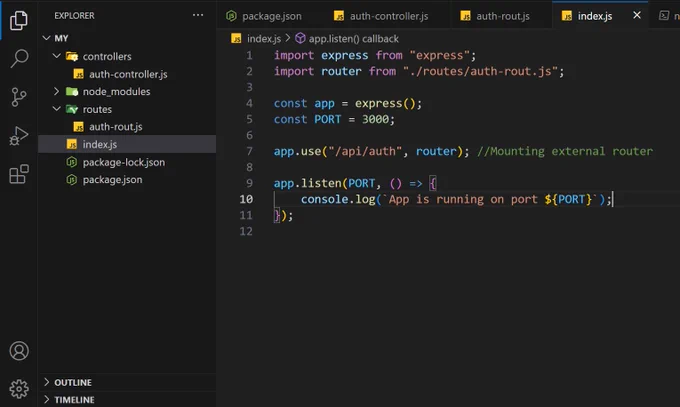Click line number 10 in gutter
This screenshot has height=407, width=680.
click(x=246, y=199)
